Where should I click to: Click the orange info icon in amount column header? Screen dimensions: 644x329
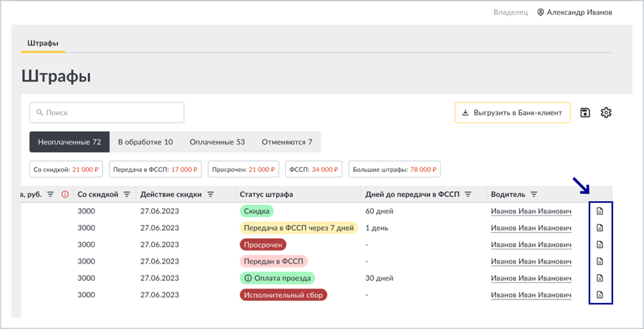point(65,195)
